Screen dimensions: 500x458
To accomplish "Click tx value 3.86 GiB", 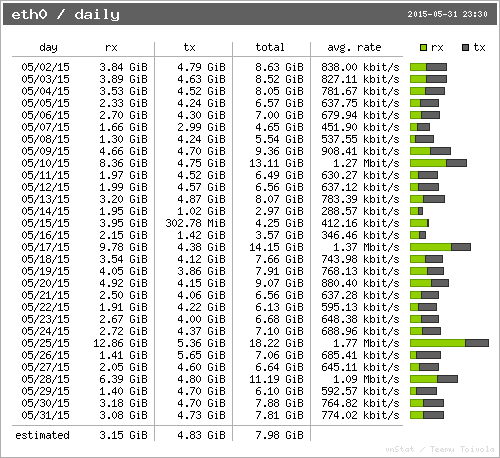I will 201,271.
